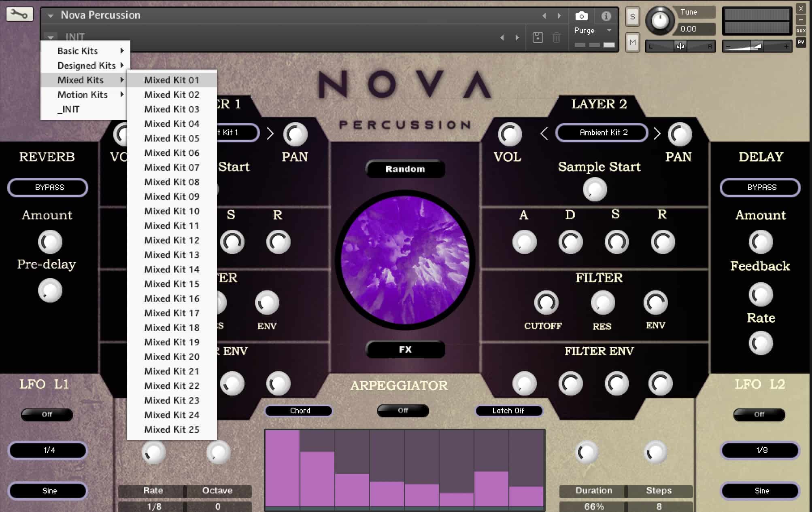Click the Tune knob
This screenshot has height=512, width=812.
(x=660, y=20)
